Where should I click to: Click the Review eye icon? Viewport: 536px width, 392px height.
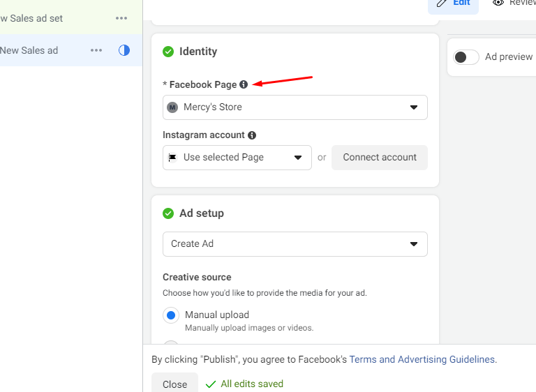[x=498, y=3]
